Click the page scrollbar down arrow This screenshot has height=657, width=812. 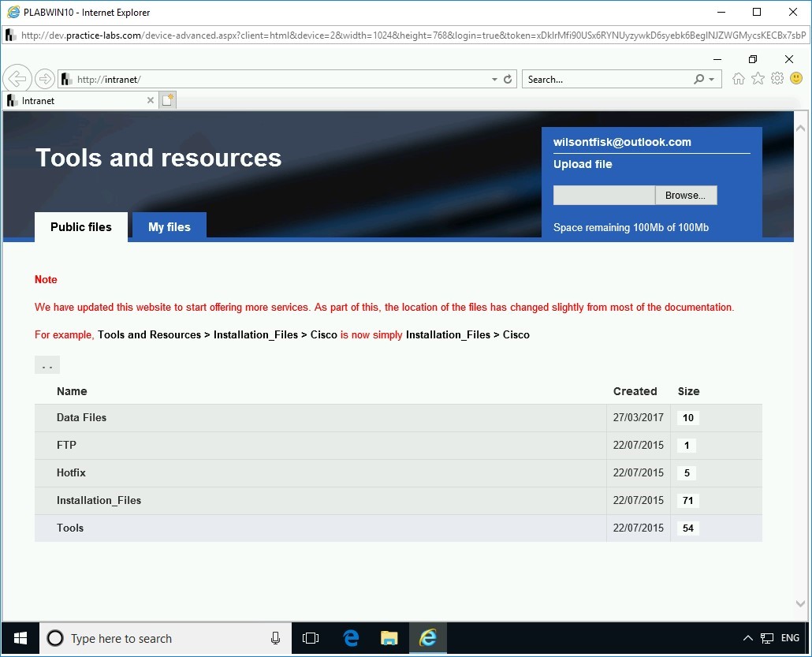[x=801, y=603]
